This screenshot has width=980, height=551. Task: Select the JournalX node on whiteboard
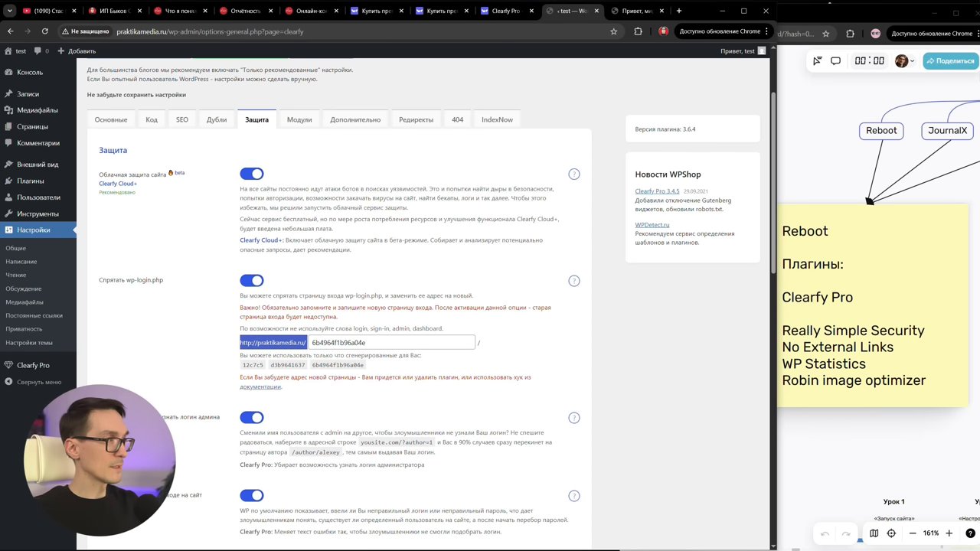947,131
